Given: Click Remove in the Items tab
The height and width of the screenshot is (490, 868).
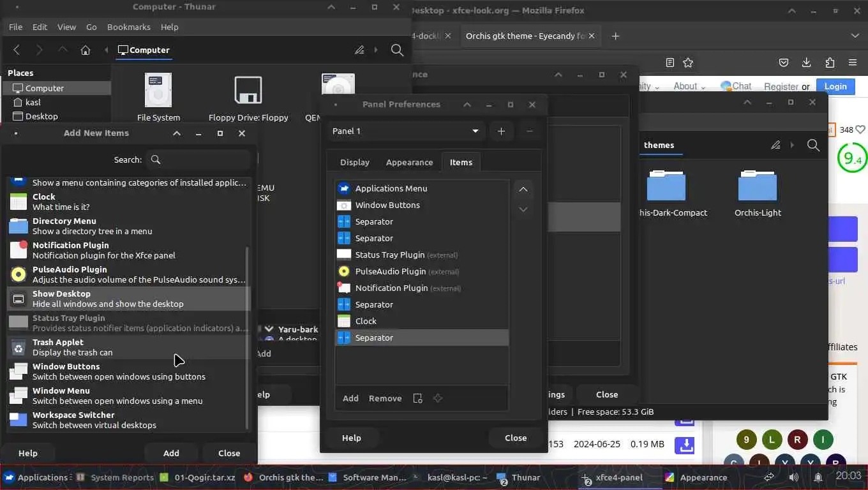Looking at the screenshot, I should pos(385,398).
